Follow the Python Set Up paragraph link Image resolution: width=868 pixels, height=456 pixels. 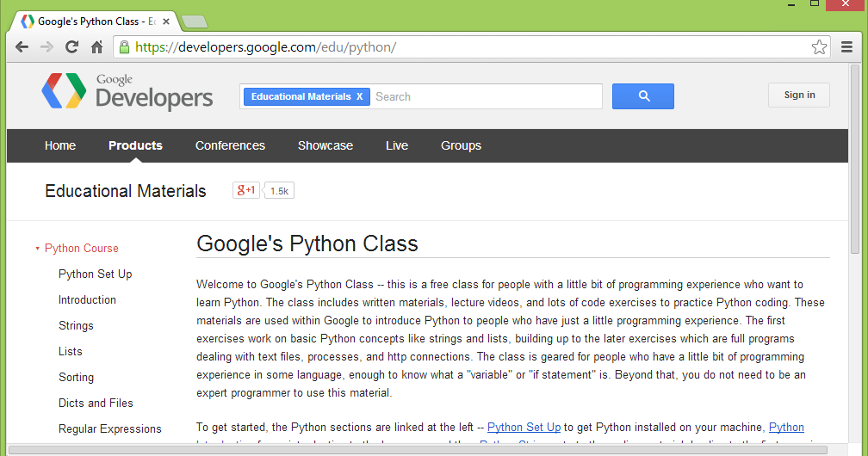tap(524, 427)
